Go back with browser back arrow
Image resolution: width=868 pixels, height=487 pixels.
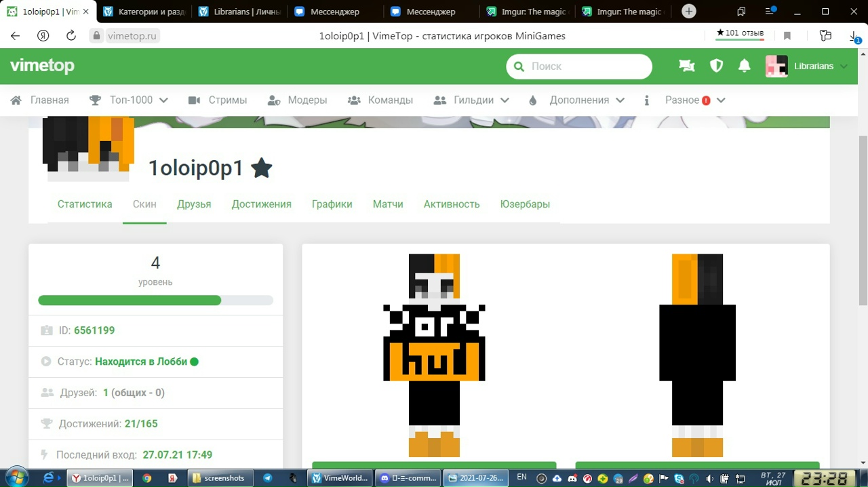tap(16, 36)
